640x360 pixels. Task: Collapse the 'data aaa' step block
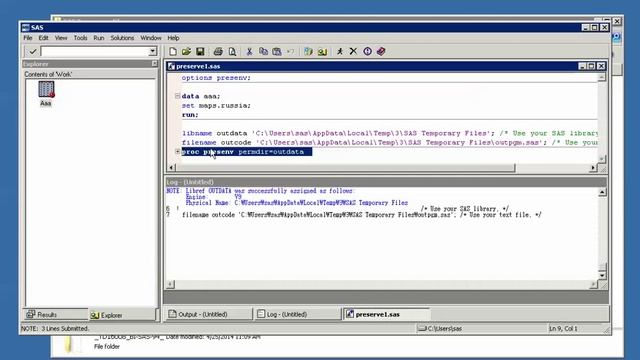(x=178, y=96)
